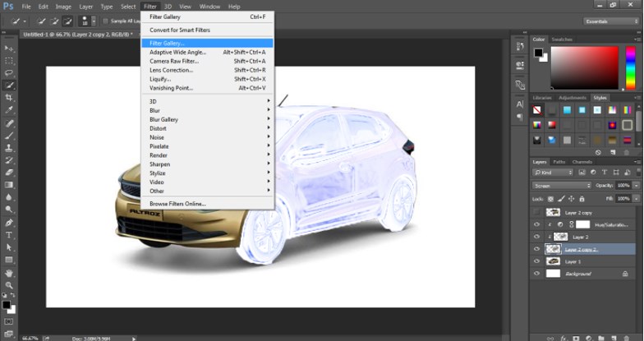Screen dimensions: 644x341
Task: Click the Add layer mask icon
Action: tap(576, 339)
